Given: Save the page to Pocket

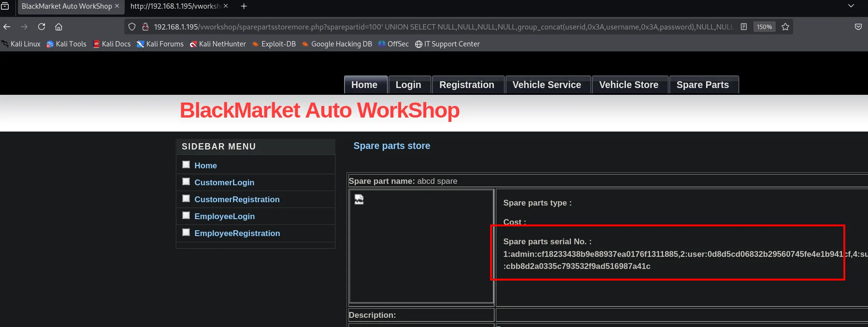Looking at the screenshot, I should [858, 27].
